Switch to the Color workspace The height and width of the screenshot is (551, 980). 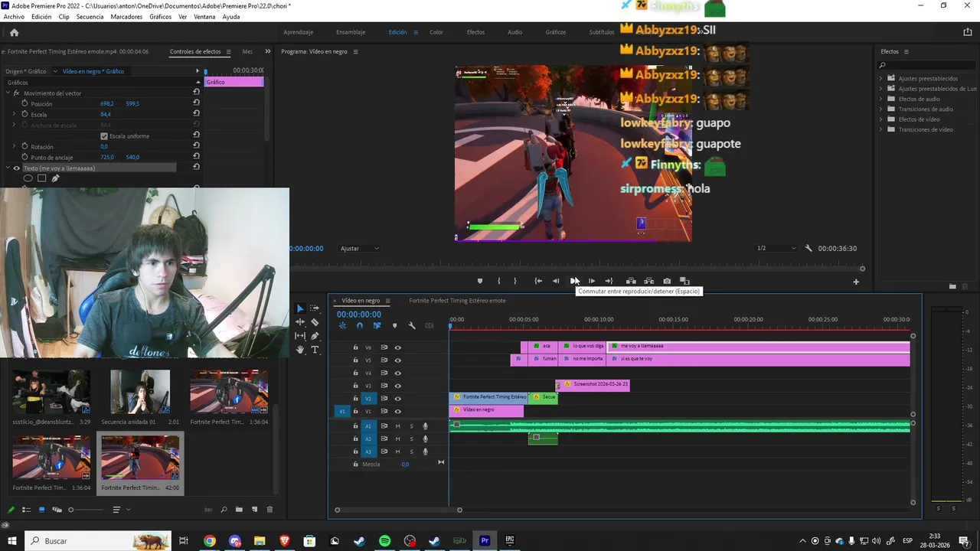pyautogui.click(x=436, y=32)
